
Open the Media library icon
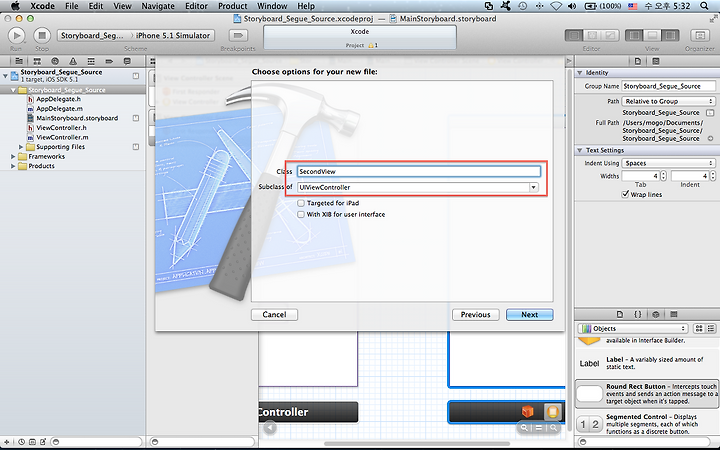point(674,315)
